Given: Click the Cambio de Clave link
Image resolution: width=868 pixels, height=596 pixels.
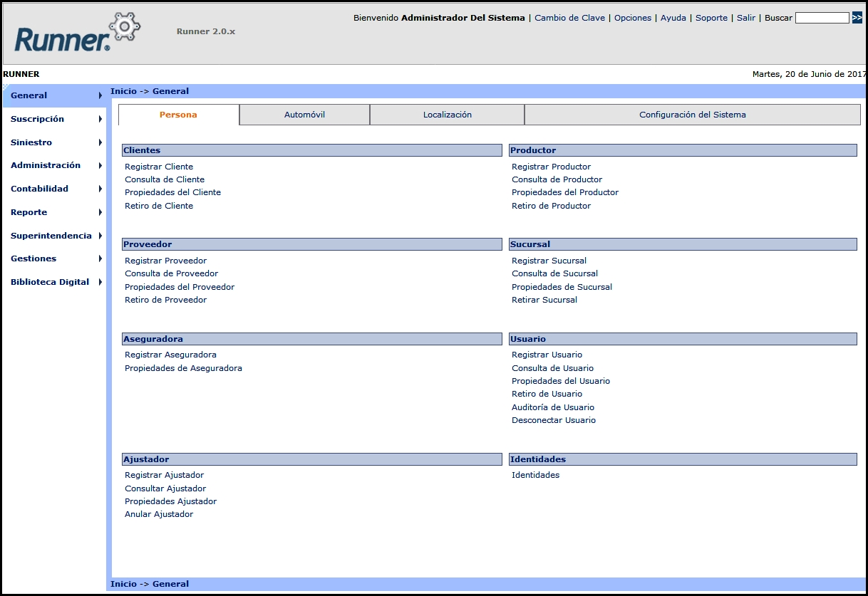Looking at the screenshot, I should click(569, 18).
